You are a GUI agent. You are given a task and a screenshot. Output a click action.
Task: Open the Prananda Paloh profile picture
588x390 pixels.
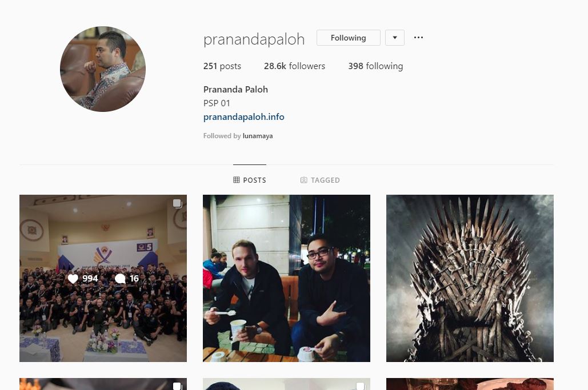[103, 69]
